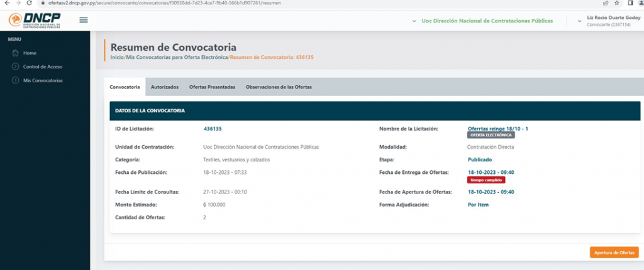644x270 pixels.
Task: Follow the Inicio breadcrumb link
Action: (x=117, y=58)
